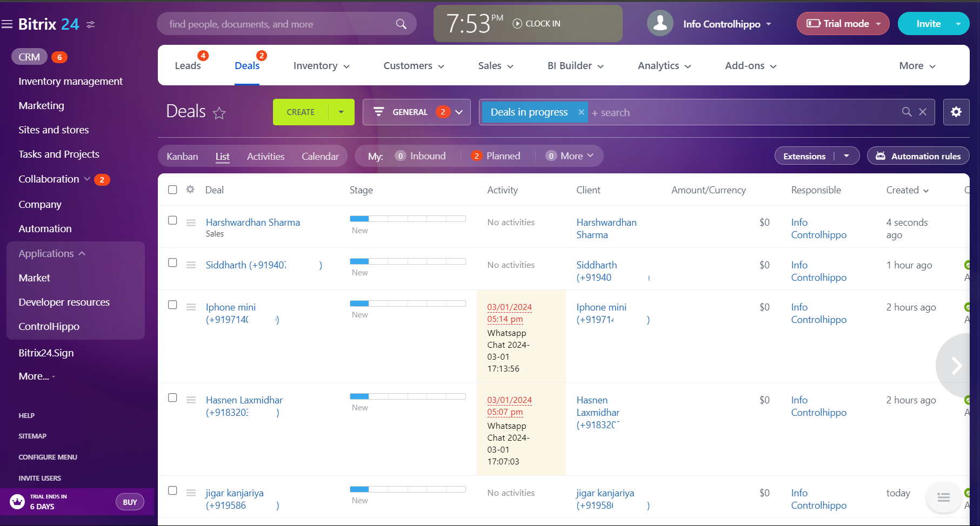The height and width of the screenshot is (526, 980).
Task: Click stage progress bar of Harshwardhan deal
Action: coord(408,219)
